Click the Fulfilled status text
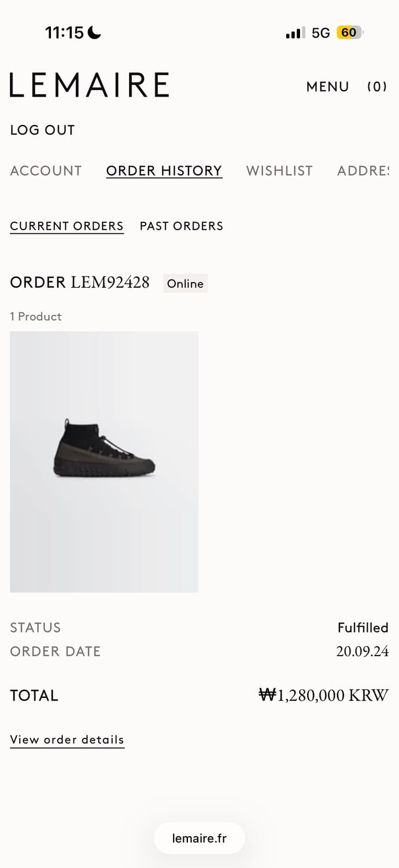399x868 pixels. tap(363, 628)
